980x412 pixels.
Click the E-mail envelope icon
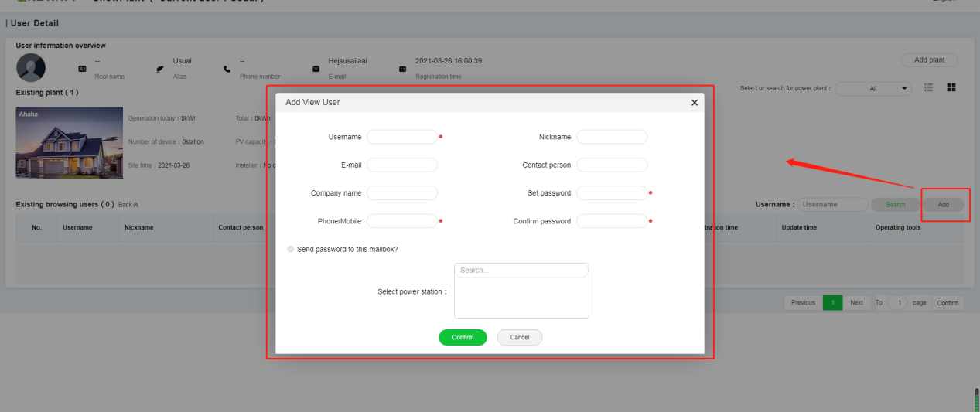tap(316, 69)
